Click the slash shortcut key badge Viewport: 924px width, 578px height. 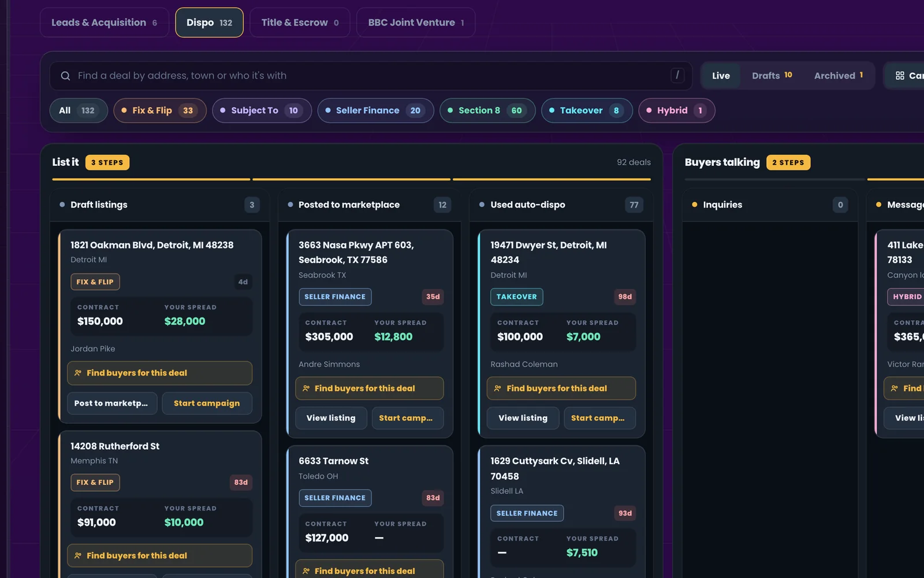tap(677, 75)
